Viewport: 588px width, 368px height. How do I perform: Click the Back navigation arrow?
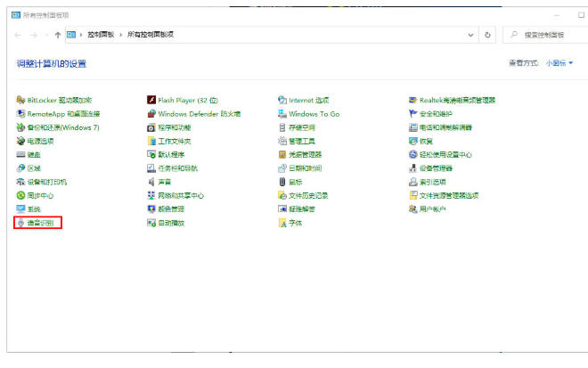[x=18, y=35]
